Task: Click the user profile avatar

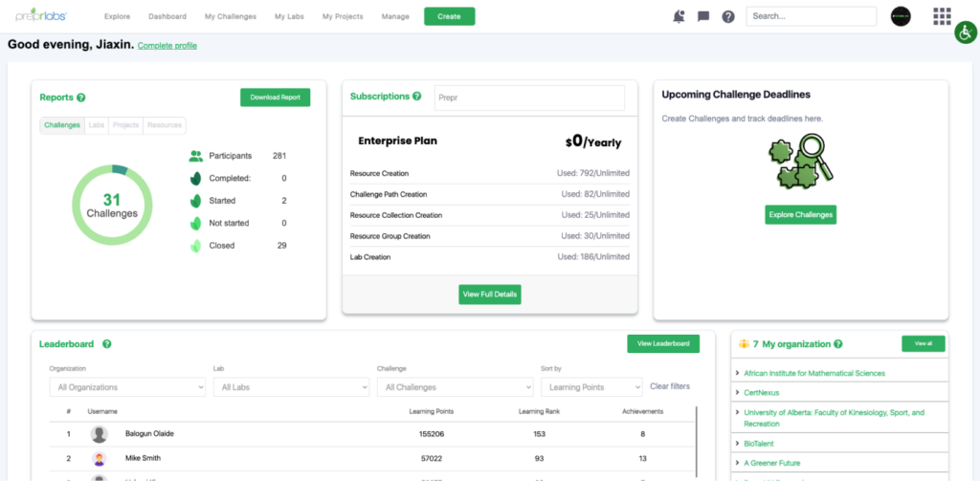Action: point(901,16)
